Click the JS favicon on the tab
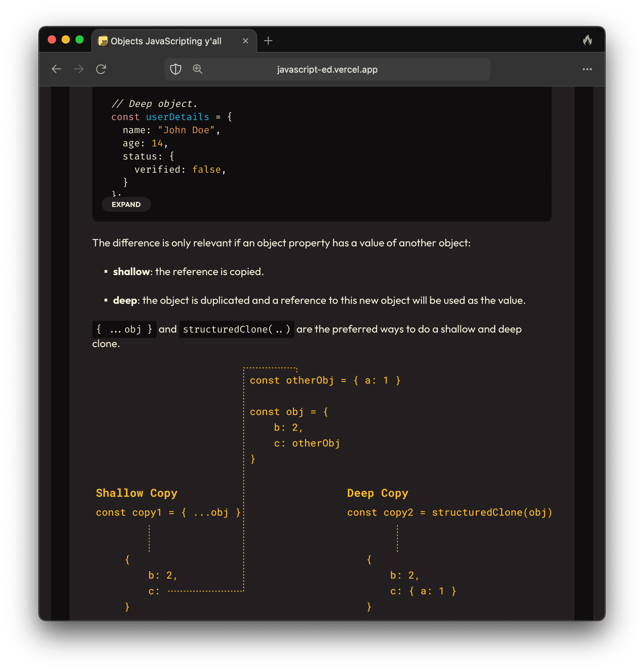The width and height of the screenshot is (644, 672). pos(103,41)
